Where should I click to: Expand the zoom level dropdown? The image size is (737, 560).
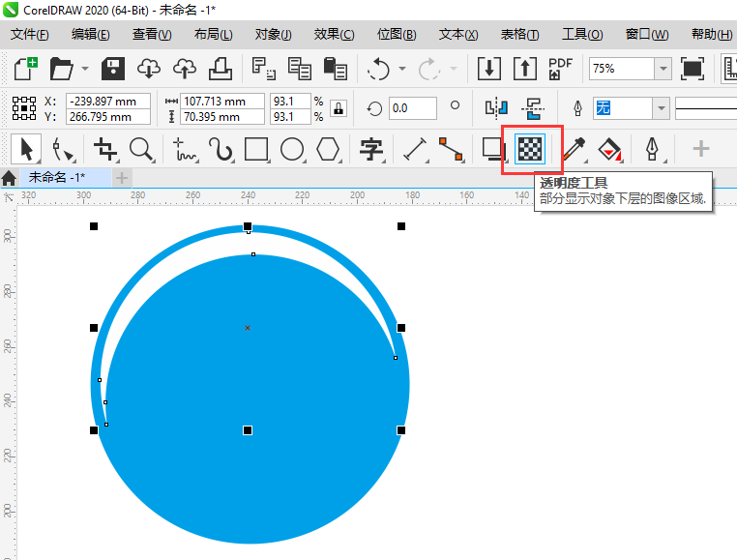click(x=663, y=69)
